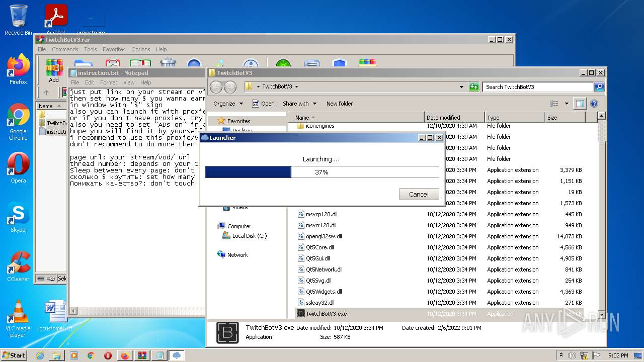Click the Search TwitchBotV3 field
644x362 pixels.
coord(538,86)
